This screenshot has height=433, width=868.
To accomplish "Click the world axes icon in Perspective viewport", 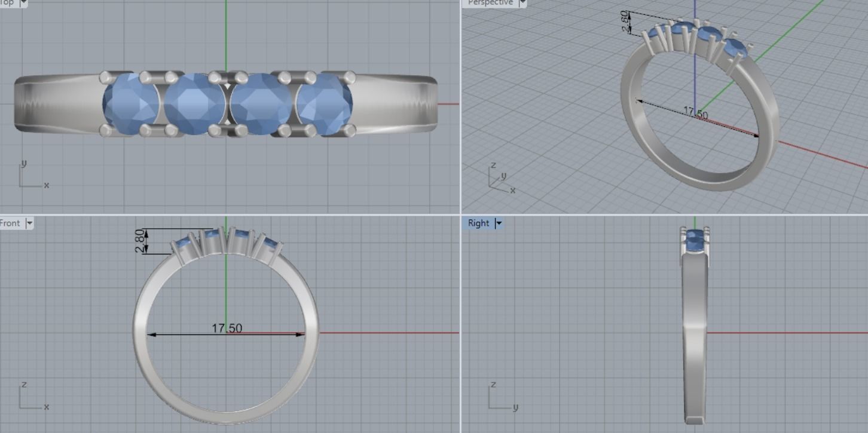I will click(501, 178).
